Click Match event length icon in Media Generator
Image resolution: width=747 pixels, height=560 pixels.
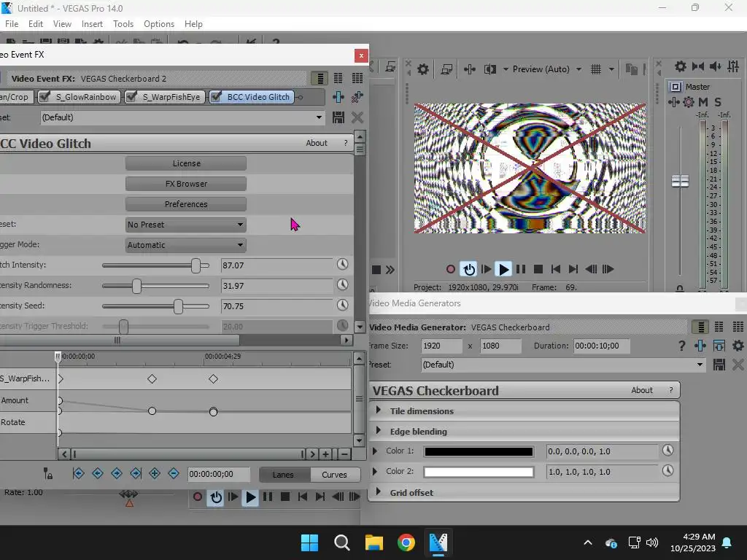click(719, 346)
